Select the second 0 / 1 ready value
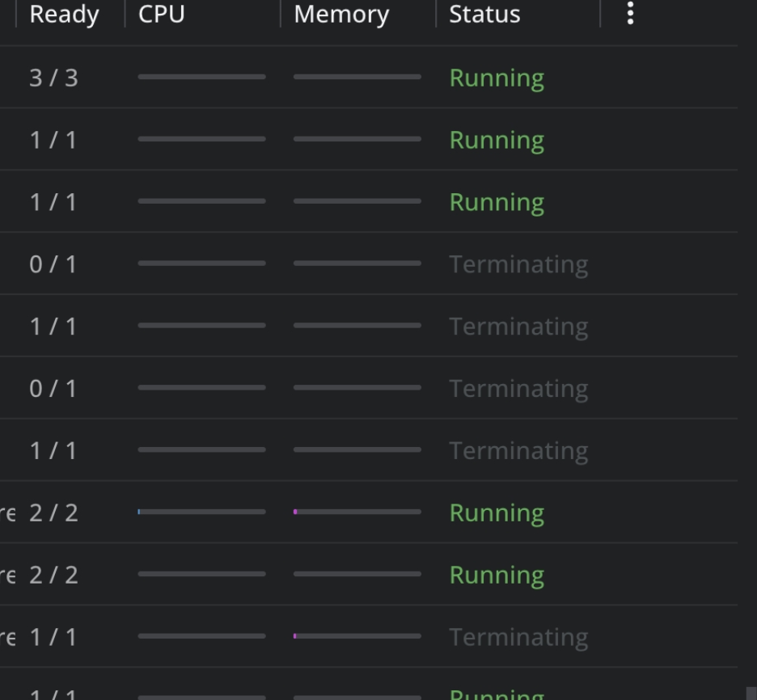757x700 pixels. click(53, 389)
